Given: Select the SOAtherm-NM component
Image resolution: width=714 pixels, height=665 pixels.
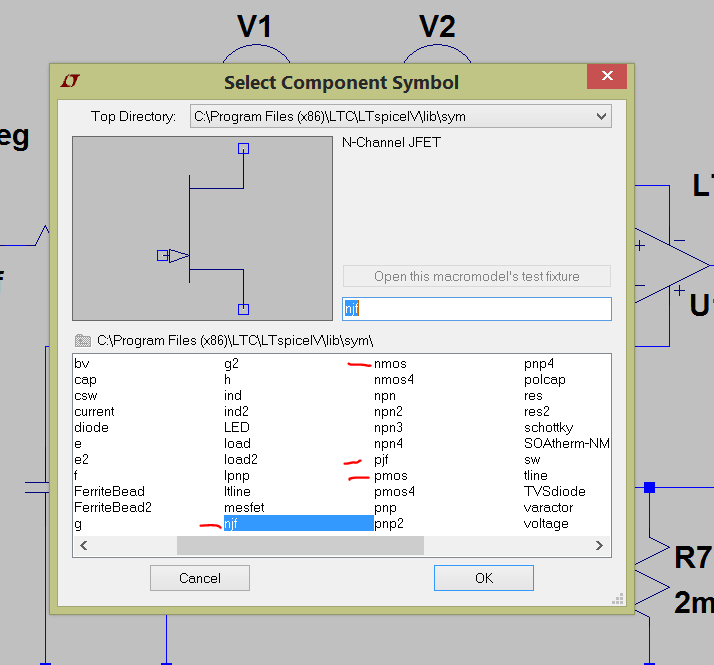Looking at the screenshot, I should point(566,443).
